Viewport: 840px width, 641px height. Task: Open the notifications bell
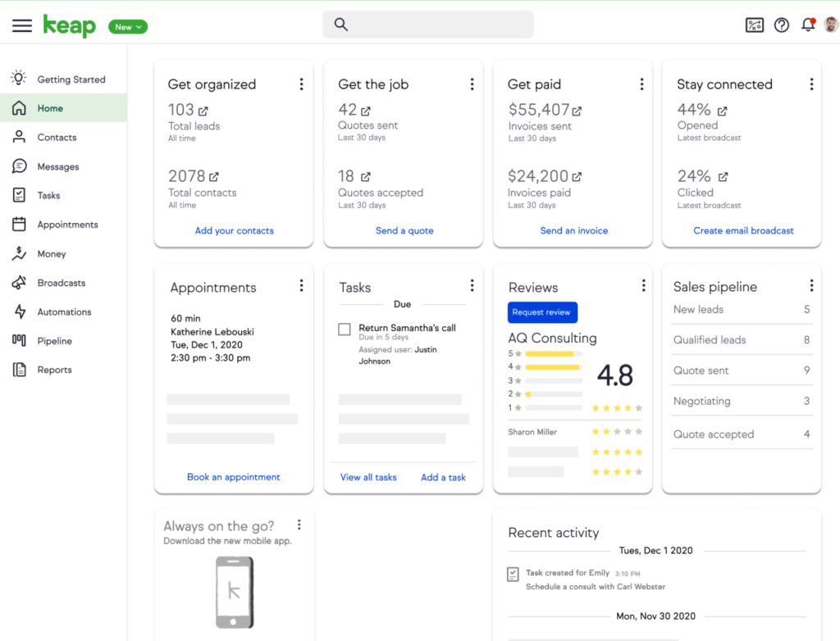(808, 25)
